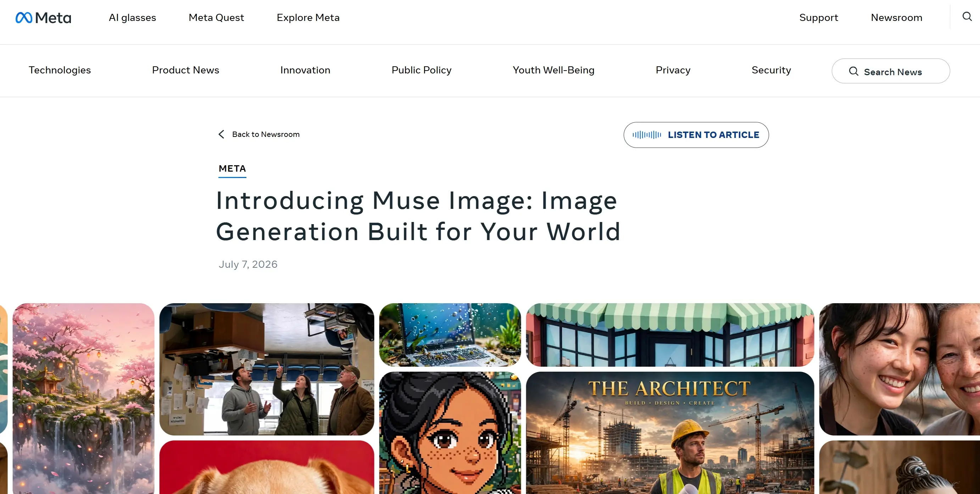980x494 pixels.
Task: Open the Explore Meta menu
Action: (x=308, y=18)
